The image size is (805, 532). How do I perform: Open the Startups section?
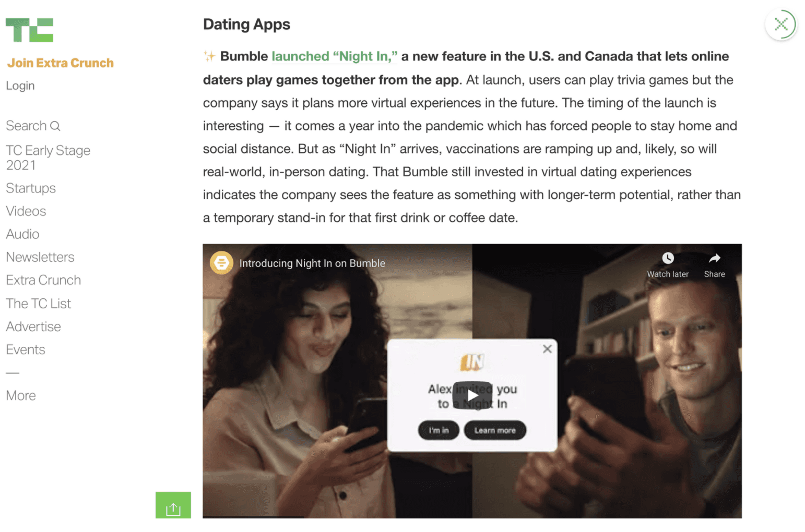(x=31, y=188)
